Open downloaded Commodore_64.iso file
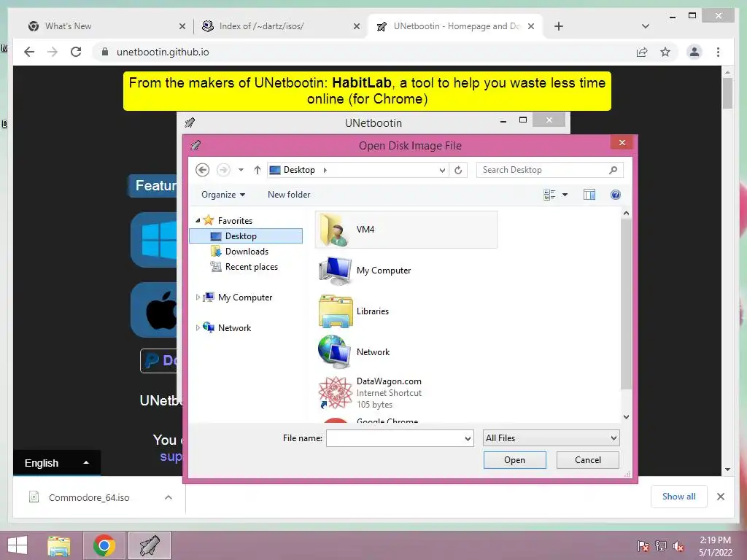The width and height of the screenshot is (747, 560). pyautogui.click(x=89, y=497)
